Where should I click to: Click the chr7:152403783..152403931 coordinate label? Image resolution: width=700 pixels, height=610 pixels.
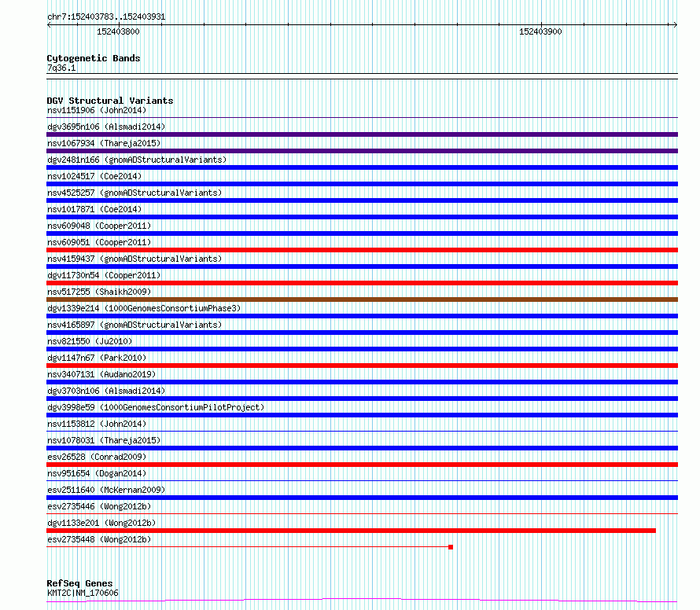click(x=106, y=17)
